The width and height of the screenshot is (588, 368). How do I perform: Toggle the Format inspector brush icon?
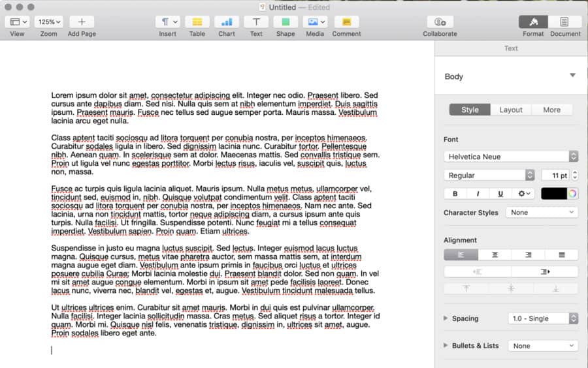(x=533, y=22)
